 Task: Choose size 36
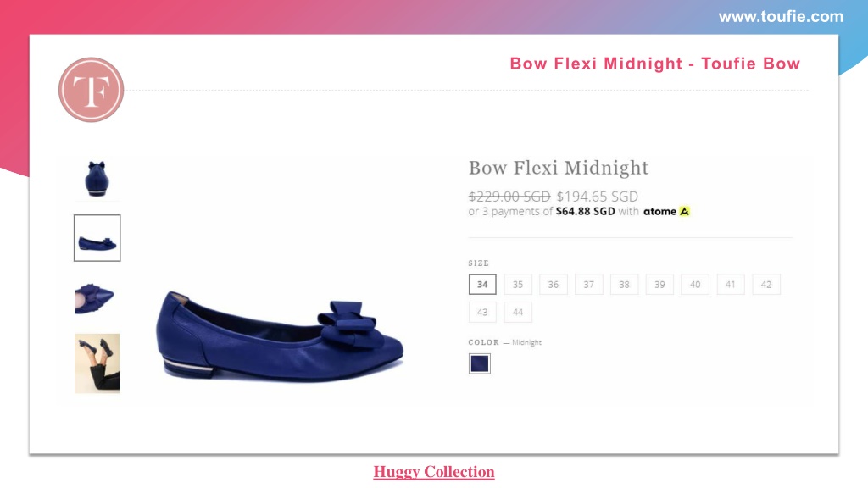point(554,285)
